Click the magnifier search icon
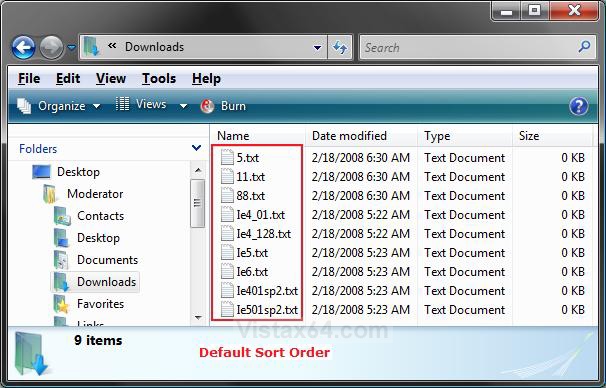This screenshot has width=606, height=388. point(584,47)
